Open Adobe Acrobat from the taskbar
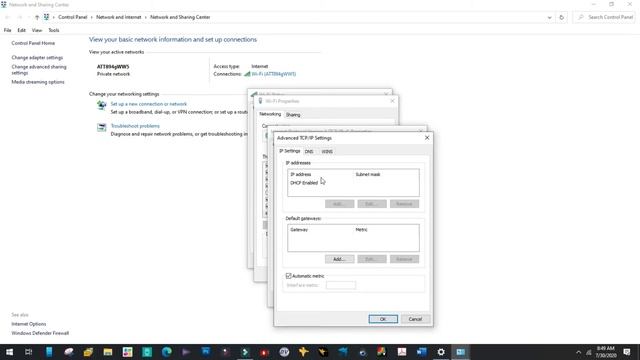This screenshot has width=640, height=360. 402,352
